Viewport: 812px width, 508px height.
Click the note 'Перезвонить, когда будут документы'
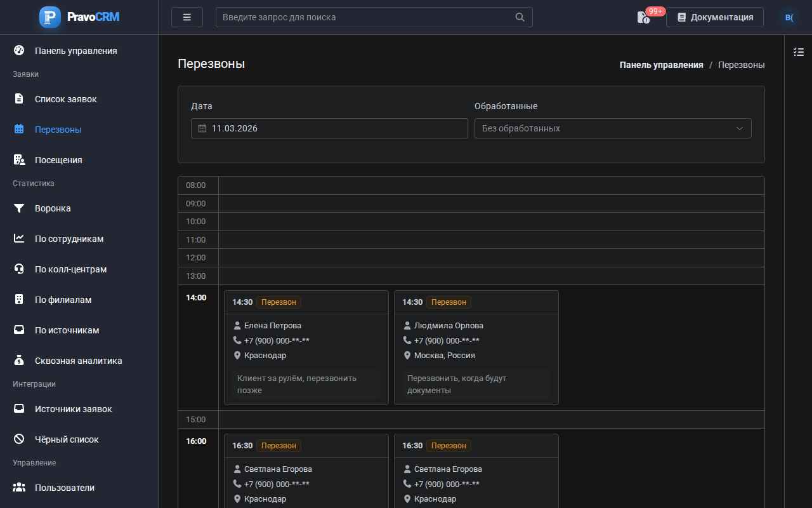pyautogui.click(x=476, y=384)
